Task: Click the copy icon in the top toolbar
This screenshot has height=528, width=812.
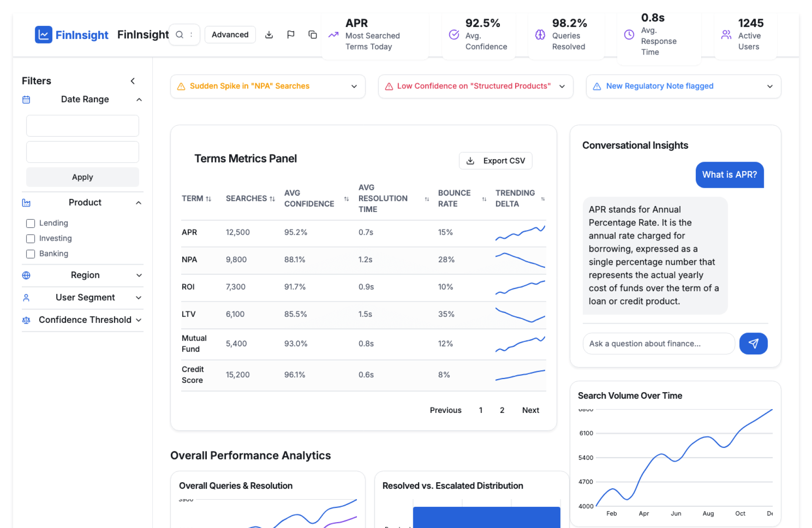Action: (313, 35)
